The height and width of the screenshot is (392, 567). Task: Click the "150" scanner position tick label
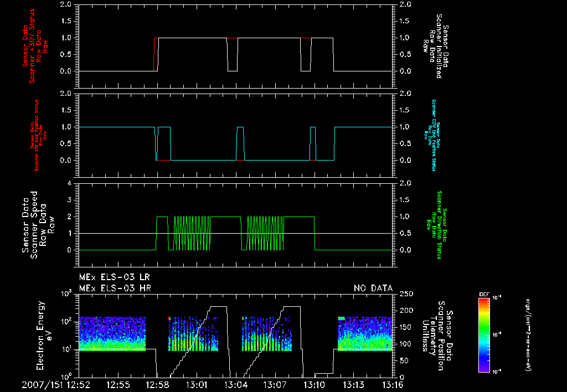point(407,327)
